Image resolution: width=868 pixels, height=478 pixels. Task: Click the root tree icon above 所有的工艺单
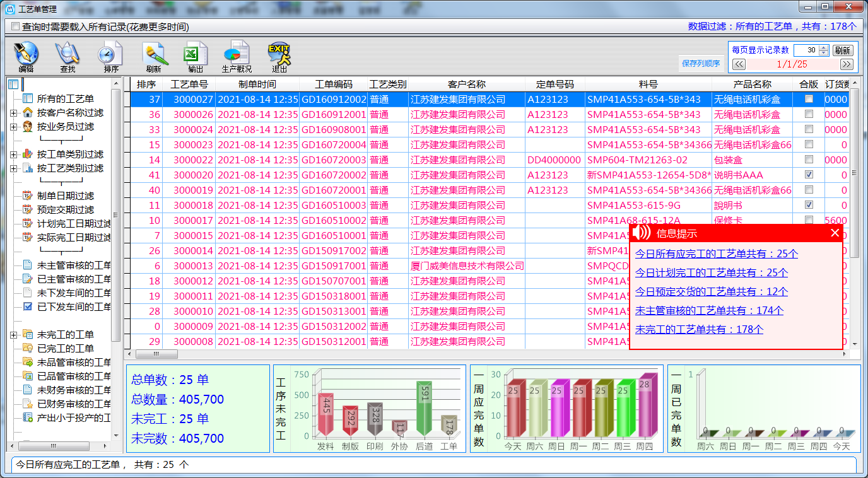click(x=13, y=85)
